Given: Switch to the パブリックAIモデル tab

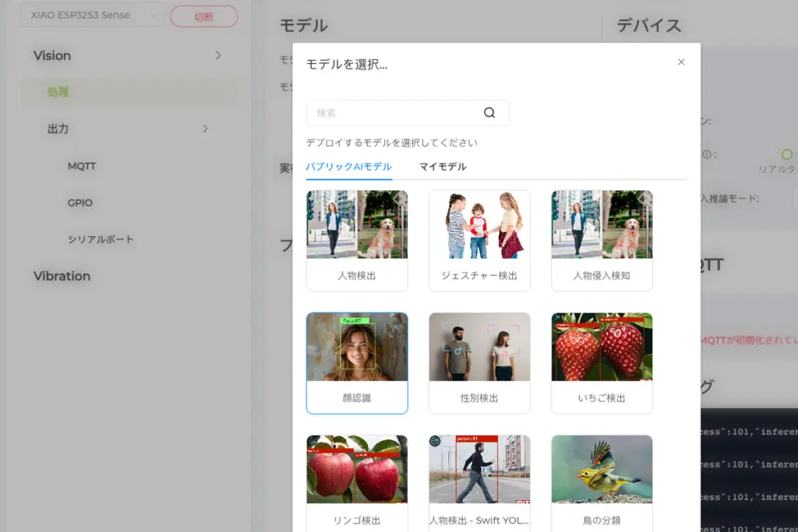Looking at the screenshot, I should tap(348, 167).
